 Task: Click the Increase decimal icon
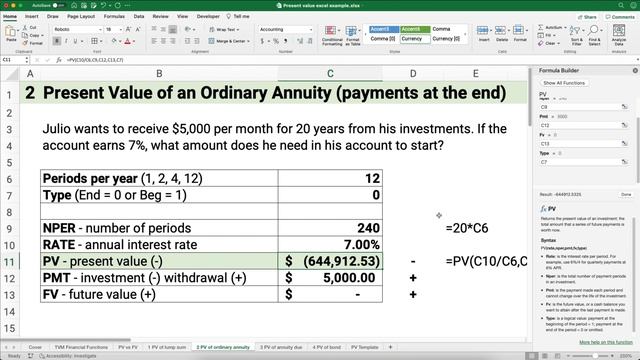300,41
